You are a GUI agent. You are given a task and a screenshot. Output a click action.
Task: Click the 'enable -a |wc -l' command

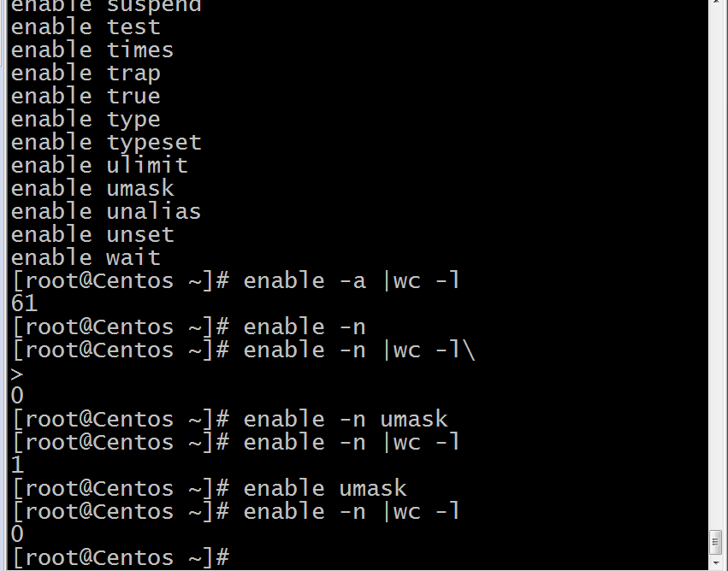pos(352,280)
